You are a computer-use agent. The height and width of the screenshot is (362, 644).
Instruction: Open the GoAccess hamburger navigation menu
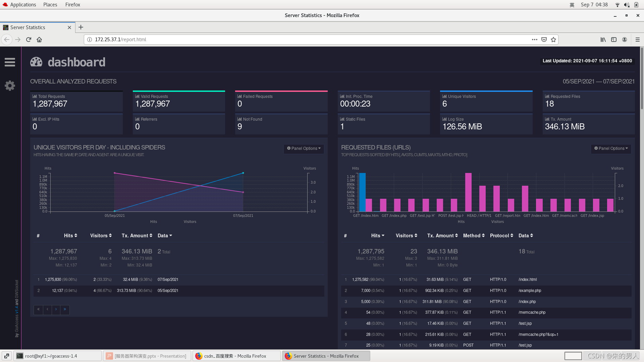click(10, 62)
